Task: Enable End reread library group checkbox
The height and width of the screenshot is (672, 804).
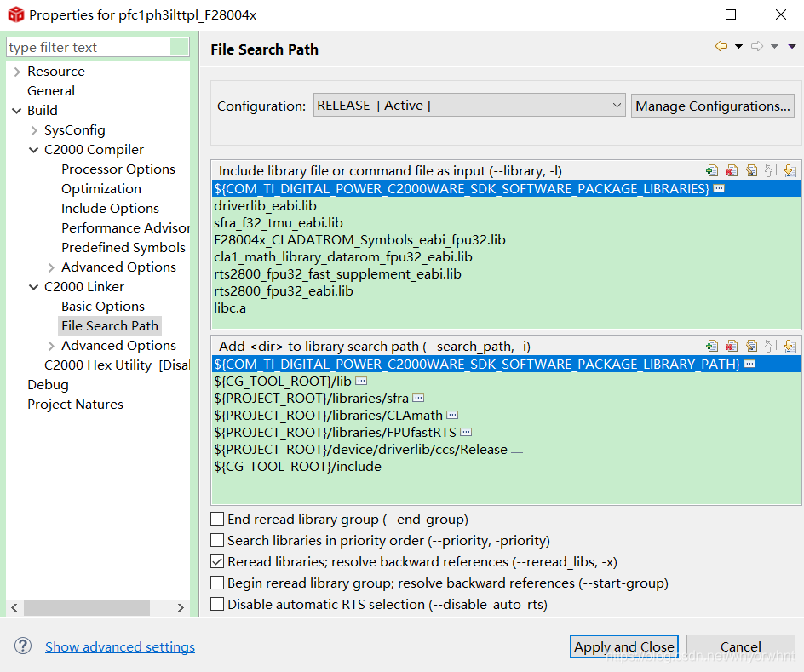Action: click(x=217, y=519)
